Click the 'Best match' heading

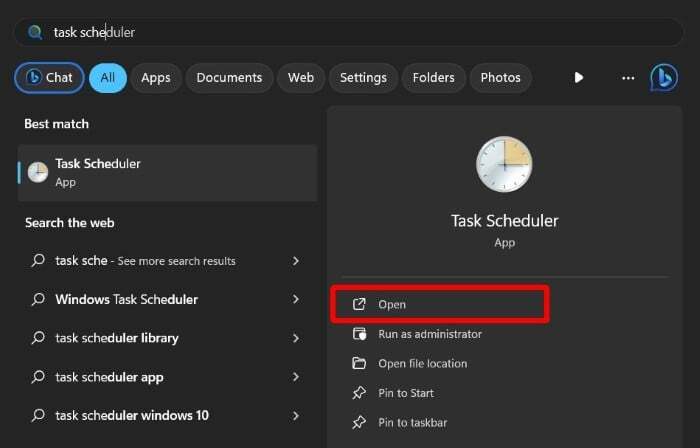coord(56,124)
